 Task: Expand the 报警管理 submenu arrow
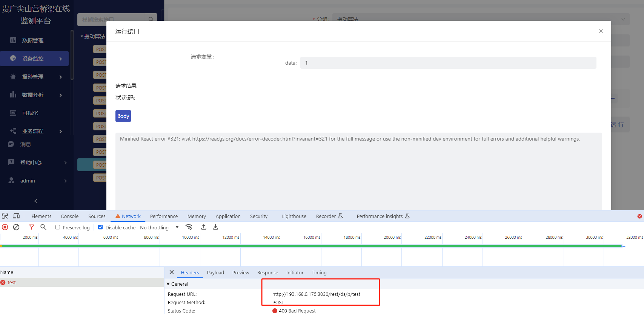pos(61,77)
